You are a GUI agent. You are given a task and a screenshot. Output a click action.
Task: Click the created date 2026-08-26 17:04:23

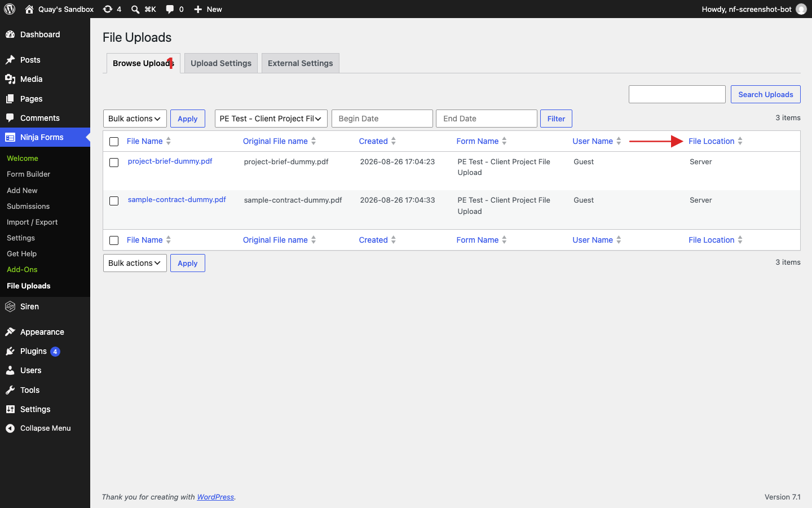click(398, 161)
